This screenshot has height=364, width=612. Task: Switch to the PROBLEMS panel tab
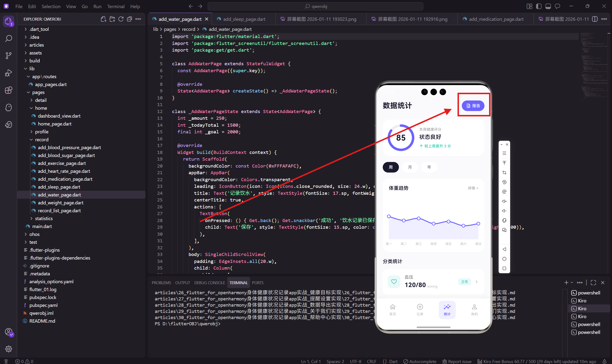(x=161, y=283)
